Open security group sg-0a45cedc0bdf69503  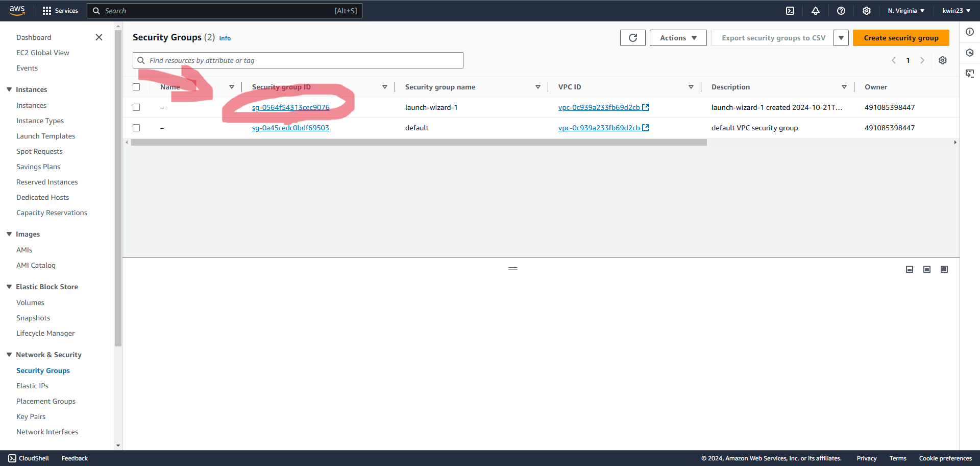tap(290, 128)
